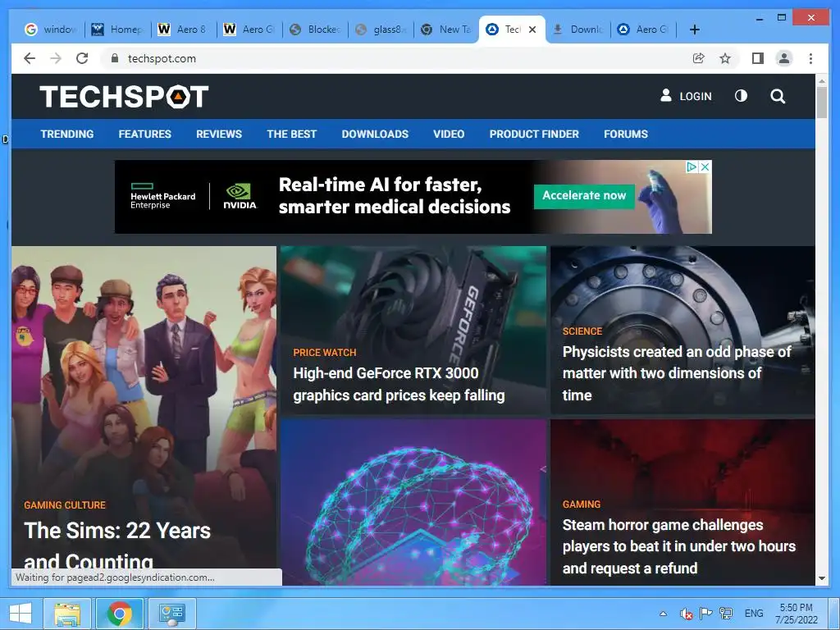Click the glowing brain article thumbnail
840x630 pixels.
coord(413,503)
